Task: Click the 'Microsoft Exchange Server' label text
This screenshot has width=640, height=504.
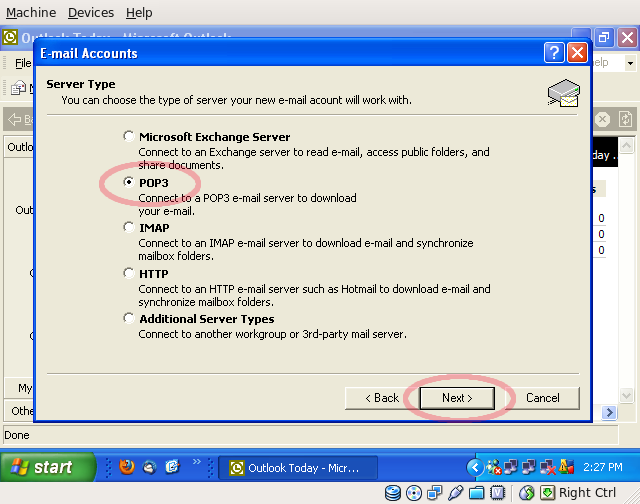Action: point(214,137)
